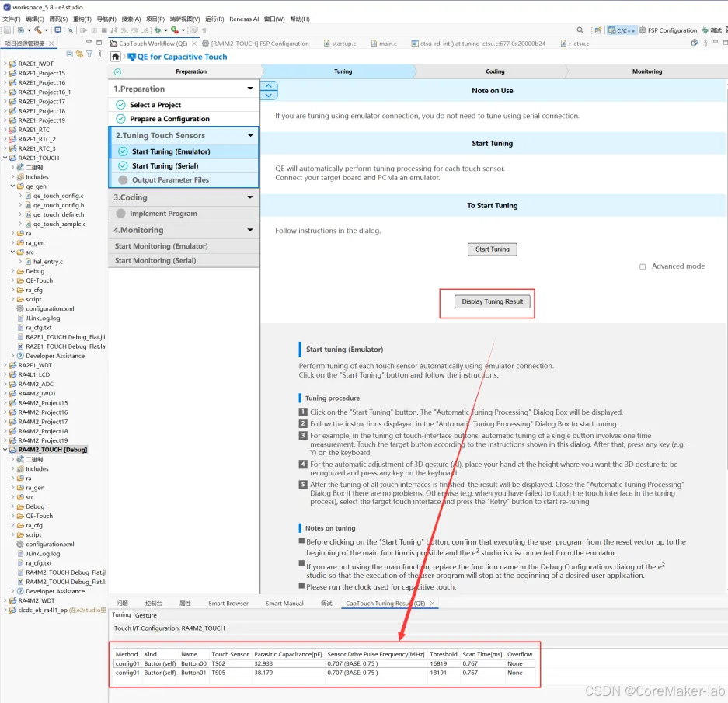Collapse the RA4M2_TOUCH [Debug] project

[x=5, y=450]
